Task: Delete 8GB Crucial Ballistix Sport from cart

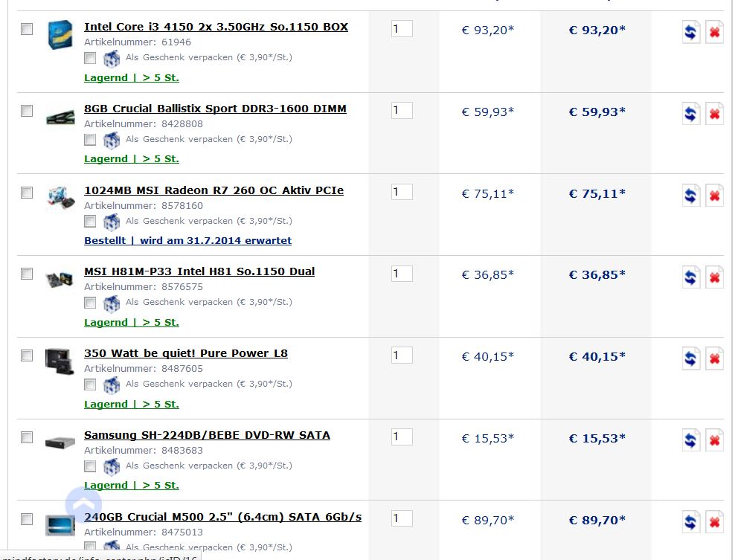Action: [x=714, y=114]
